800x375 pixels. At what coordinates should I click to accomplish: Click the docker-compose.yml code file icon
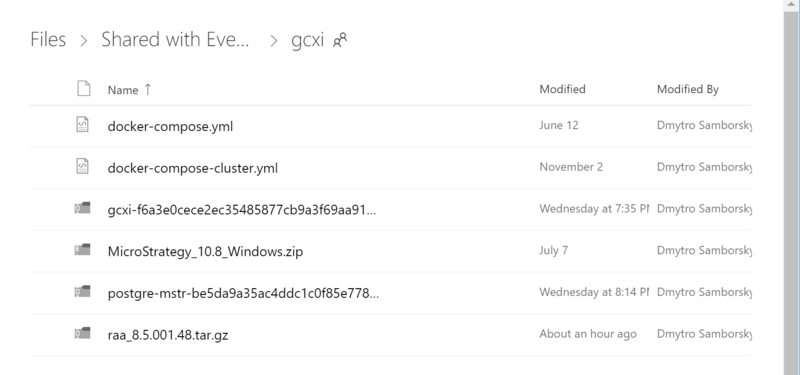pos(83,125)
